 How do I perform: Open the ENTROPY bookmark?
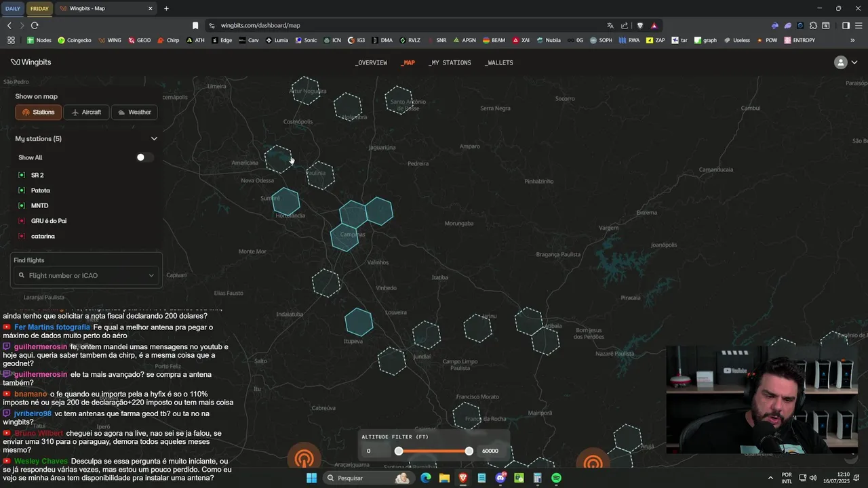(x=800, y=40)
